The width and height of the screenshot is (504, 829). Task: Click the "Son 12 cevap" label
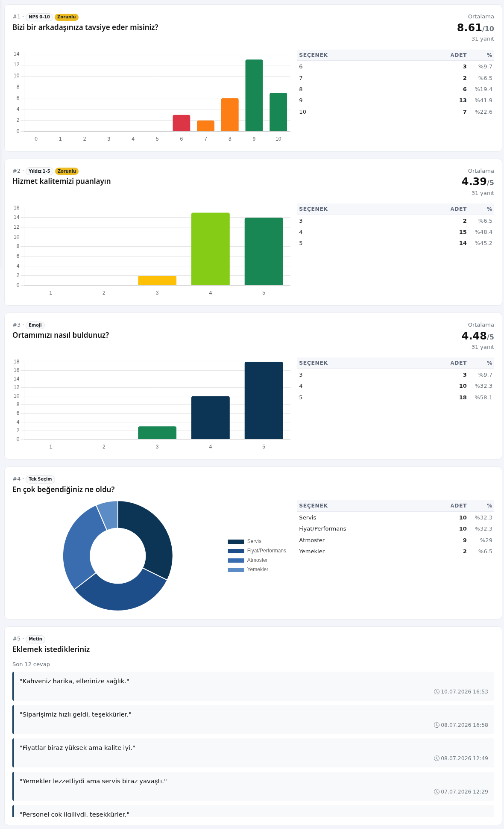(x=31, y=664)
